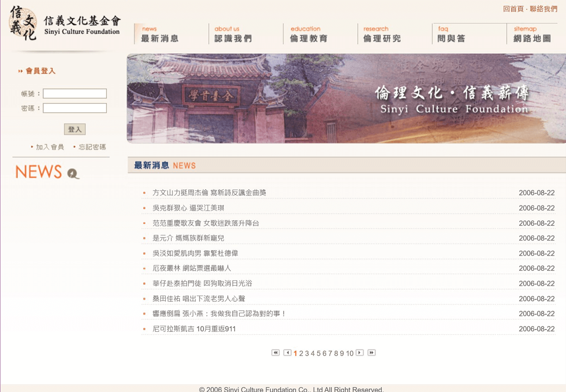The image size is (566, 392).
Task: Open news item 吳淡如愛肌肉男 靠緊杜德偉
Action: (195, 253)
